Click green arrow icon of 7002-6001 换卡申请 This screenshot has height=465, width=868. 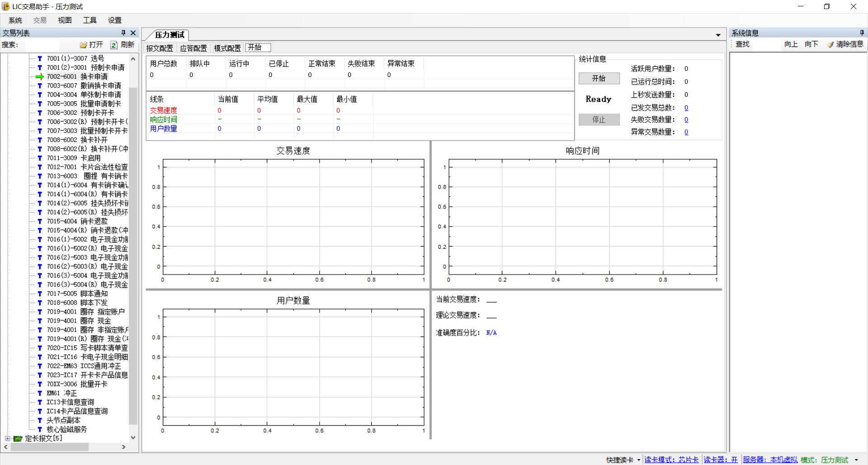[x=40, y=76]
